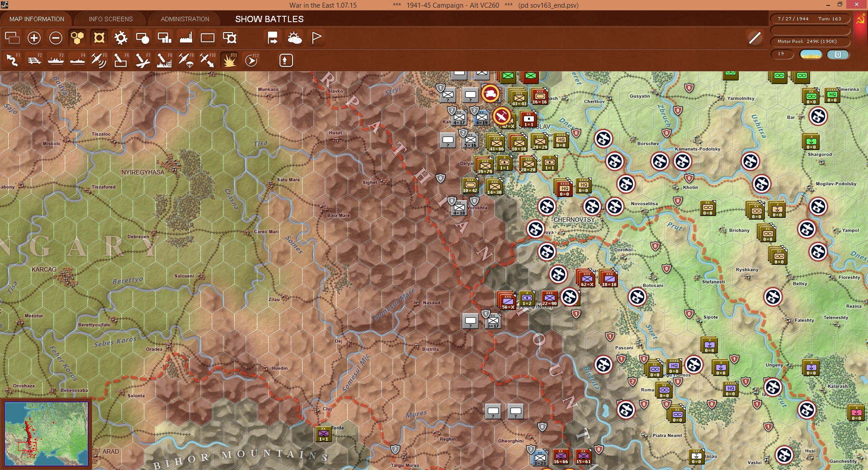Click the Motor Pool 249K readout
Screen dimensions: 868x470
810,41
